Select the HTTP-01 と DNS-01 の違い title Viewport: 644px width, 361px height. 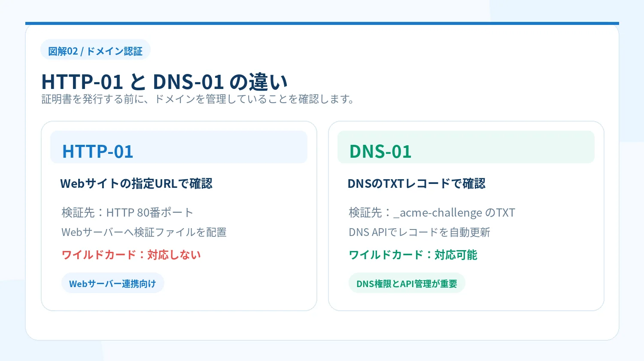click(x=164, y=82)
